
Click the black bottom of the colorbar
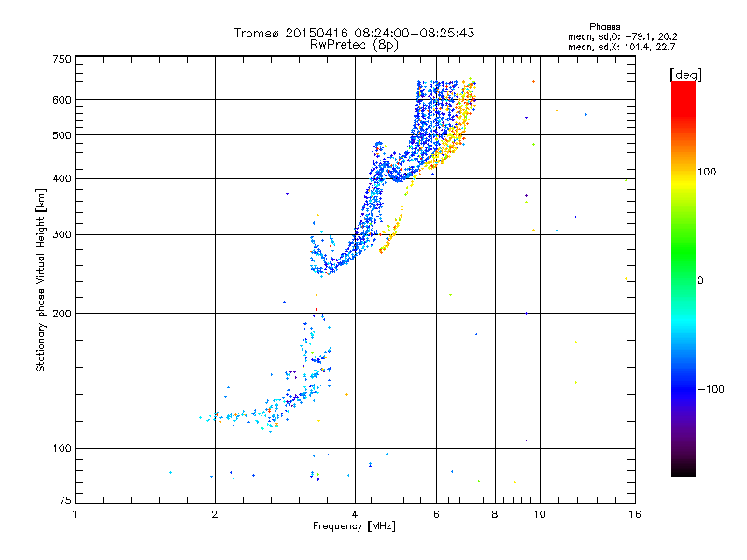pos(684,469)
